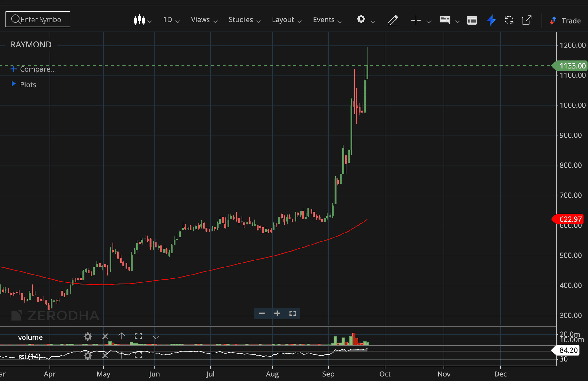Maximize the volume panel

138,336
